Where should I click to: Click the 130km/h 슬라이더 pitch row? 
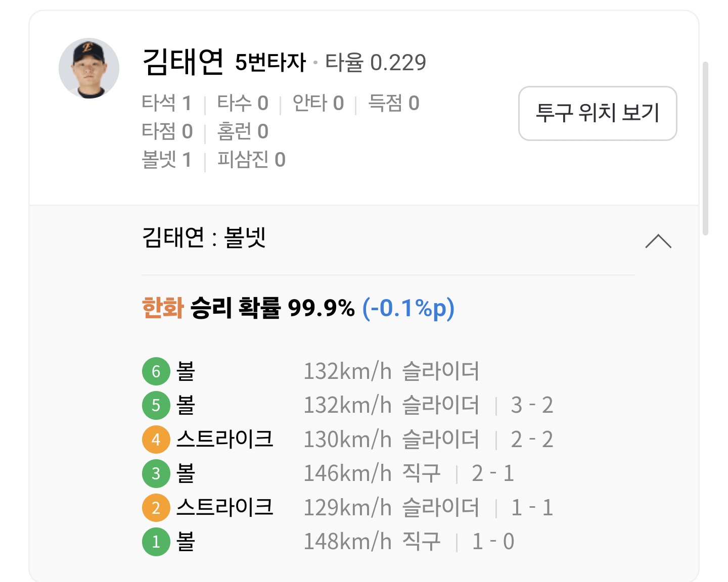click(x=348, y=440)
